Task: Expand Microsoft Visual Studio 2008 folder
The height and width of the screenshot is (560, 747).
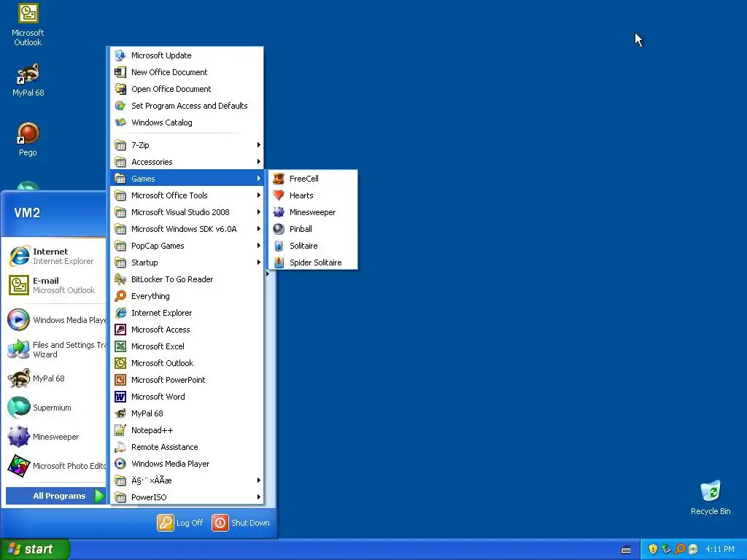Action: (x=187, y=212)
